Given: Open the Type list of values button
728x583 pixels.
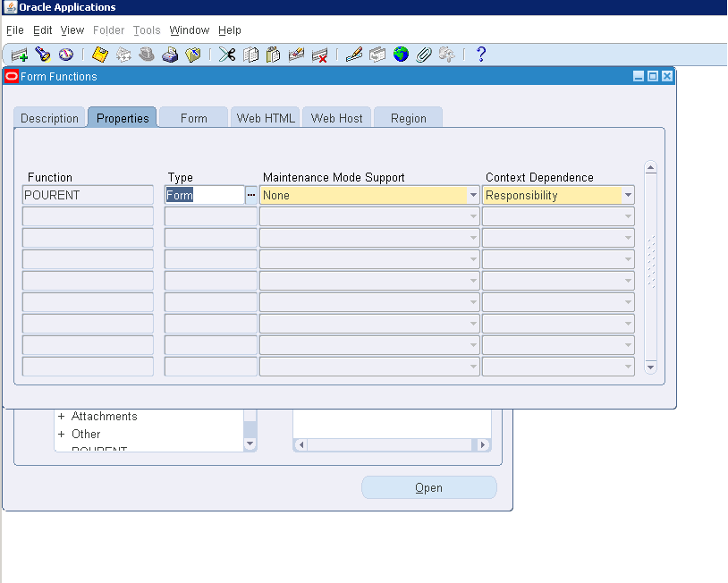Looking at the screenshot, I should 251,195.
